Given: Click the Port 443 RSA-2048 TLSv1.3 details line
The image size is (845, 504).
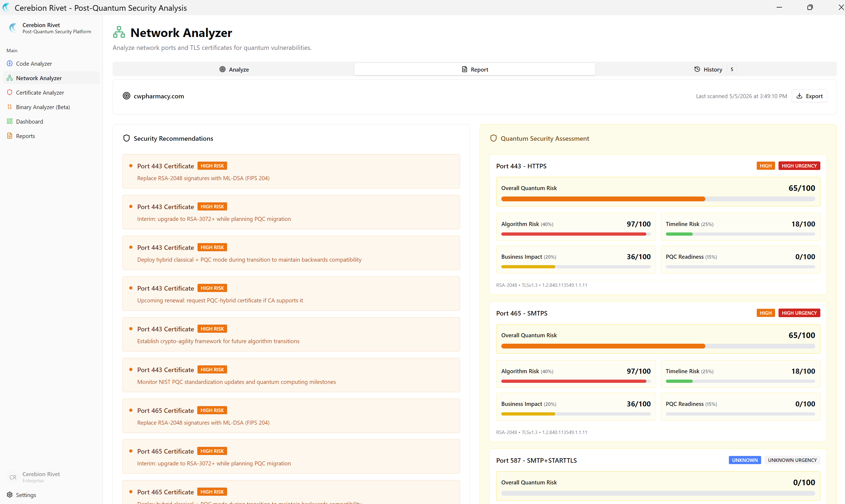Looking at the screenshot, I should (541, 285).
